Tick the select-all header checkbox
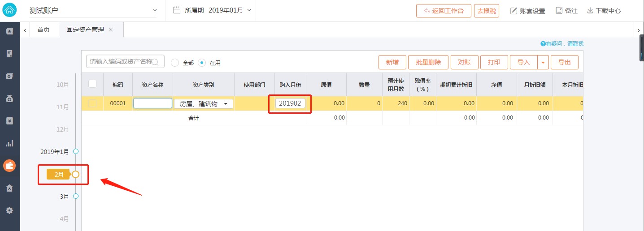Screen dimensions: 644x231 (92, 84)
